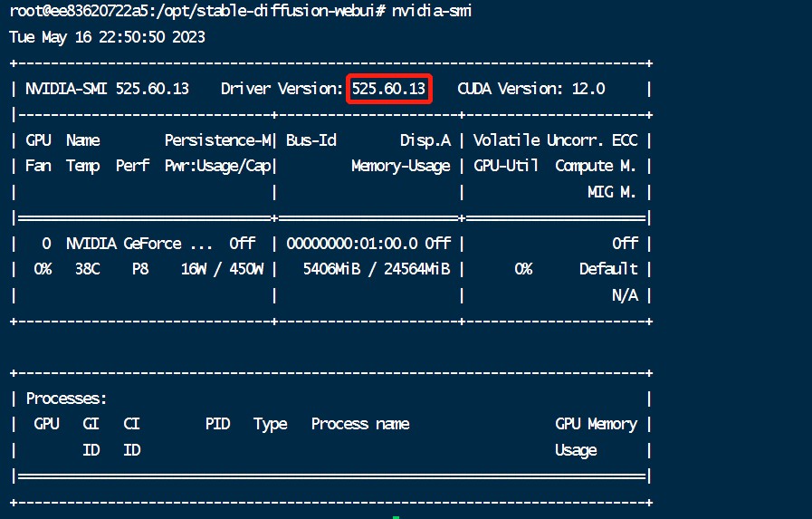
Task: Select the Processes: section label
Action: click(66, 399)
